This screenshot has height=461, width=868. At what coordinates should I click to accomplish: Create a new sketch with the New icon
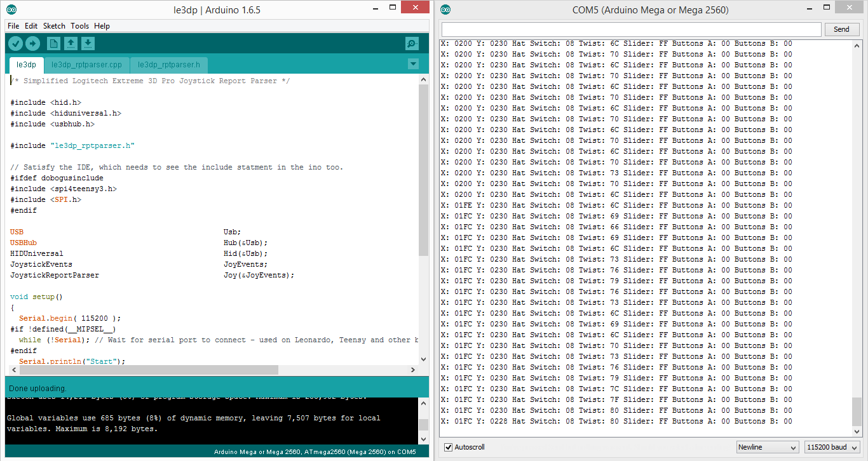54,43
